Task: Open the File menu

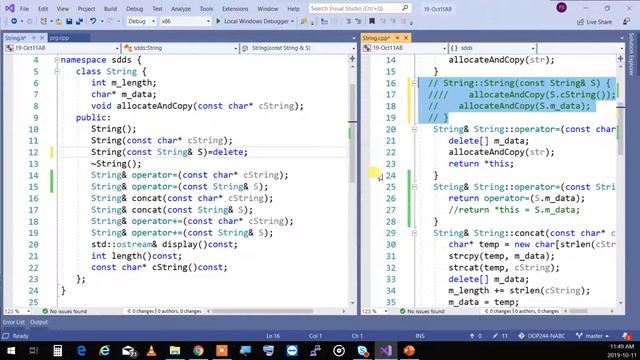Action: (24, 9)
